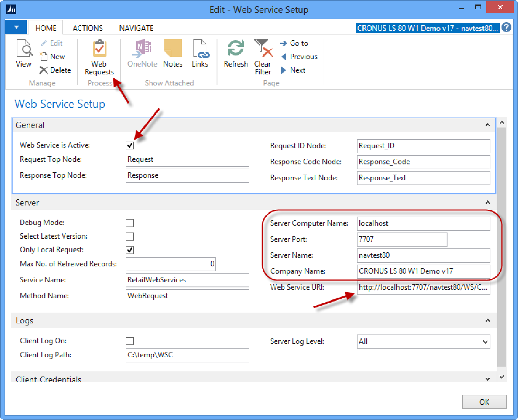Expand the Client Credentials section
This screenshot has height=420, width=518.
coord(487,379)
